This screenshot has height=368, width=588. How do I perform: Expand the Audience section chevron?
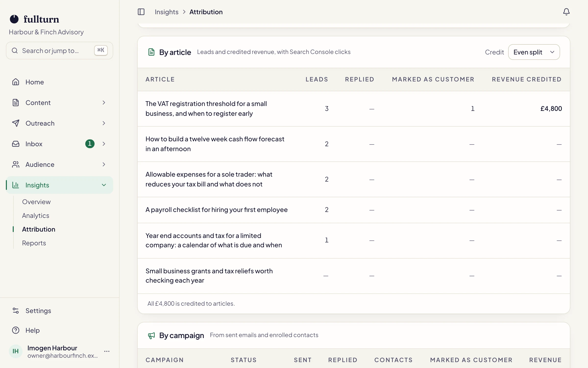(x=104, y=164)
